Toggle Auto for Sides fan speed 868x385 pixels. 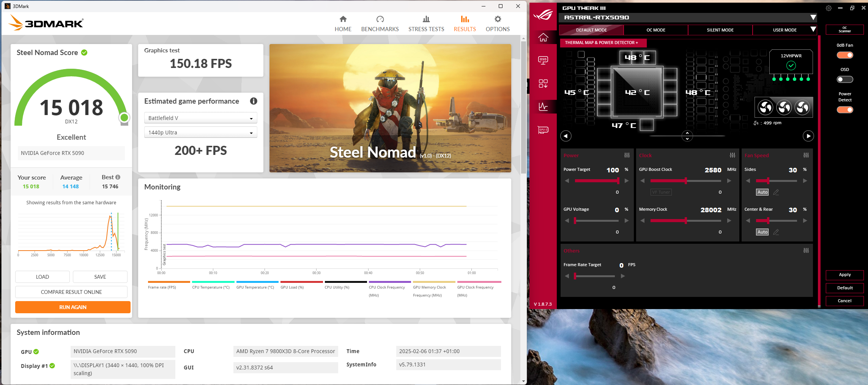point(762,192)
